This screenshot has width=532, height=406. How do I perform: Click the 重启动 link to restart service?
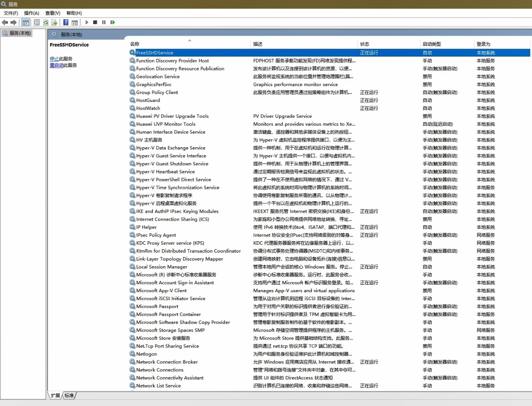57,65
